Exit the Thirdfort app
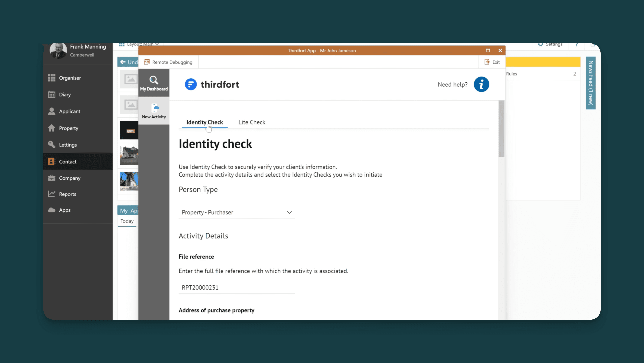Image resolution: width=644 pixels, height=363 pixels. (x=492, y=62)
